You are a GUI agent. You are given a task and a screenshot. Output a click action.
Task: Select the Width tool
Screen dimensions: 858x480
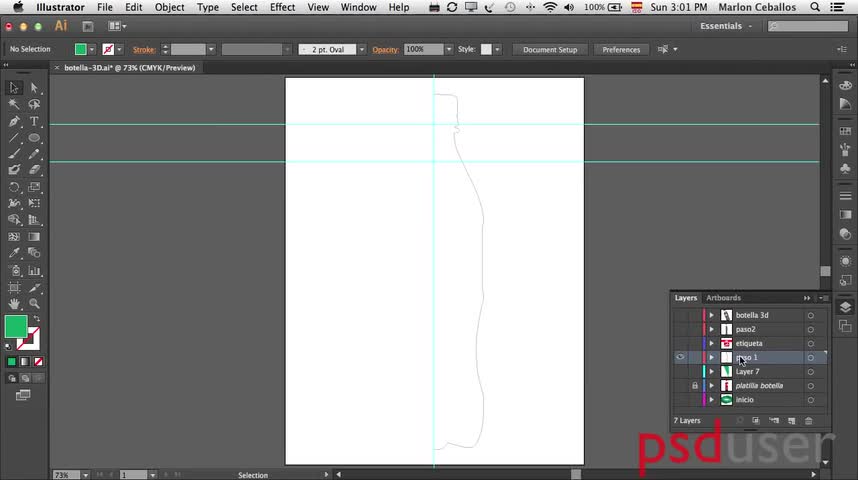point(14,203)
